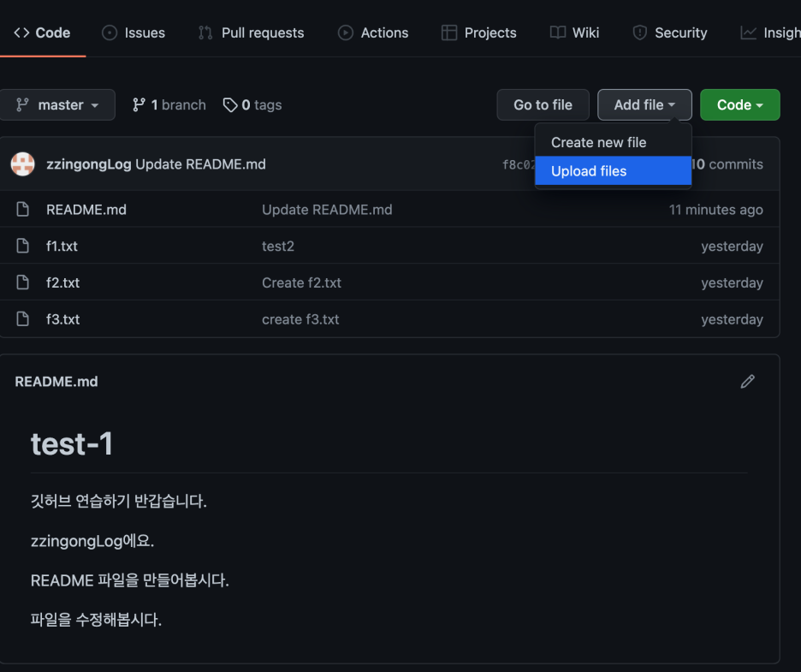Click the line README 파일을 만들어봅시다.
Image resolution: width=801 pixels, height=672 pixels.
[x=130, y=580]
